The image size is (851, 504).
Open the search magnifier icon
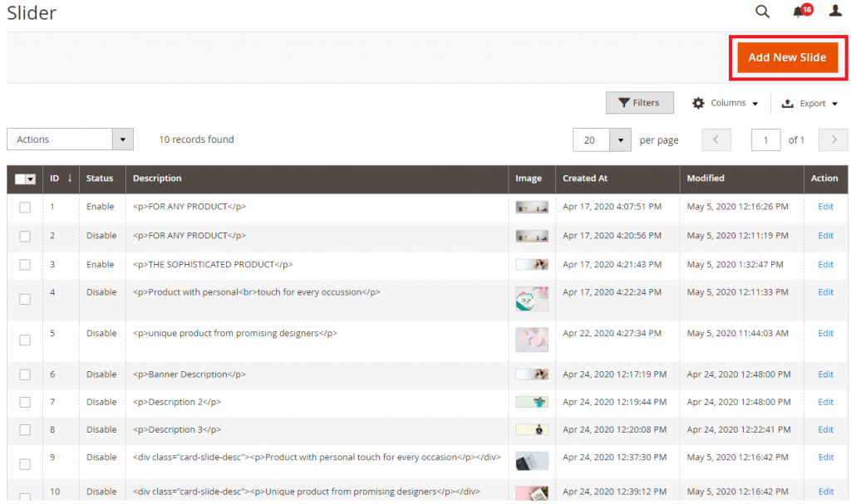(x=762, y=12)
